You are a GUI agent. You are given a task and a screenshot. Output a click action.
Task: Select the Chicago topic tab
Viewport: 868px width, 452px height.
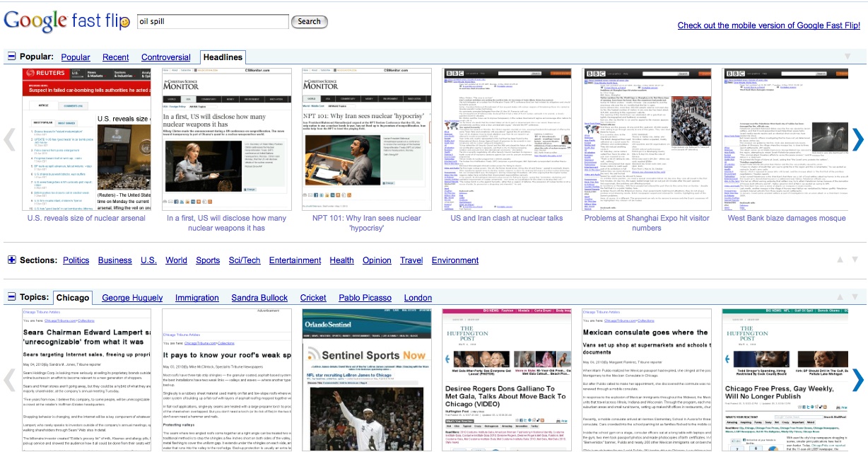coord(73,298)
